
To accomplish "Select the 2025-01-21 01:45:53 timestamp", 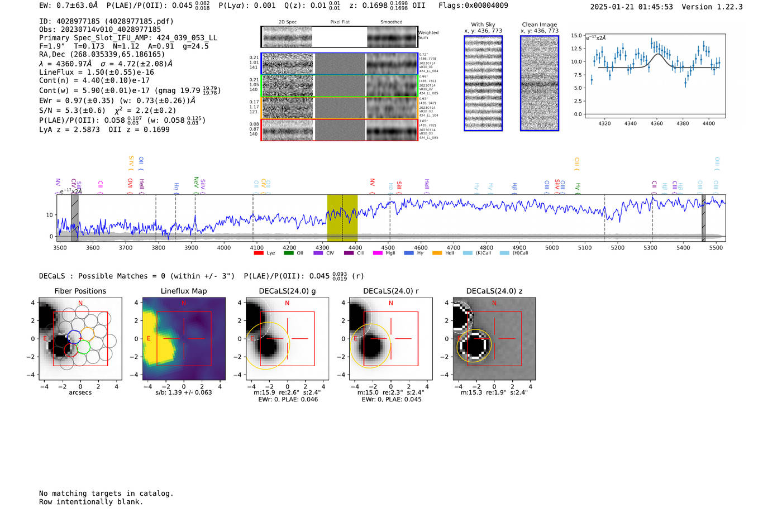I will click(632, 7).
